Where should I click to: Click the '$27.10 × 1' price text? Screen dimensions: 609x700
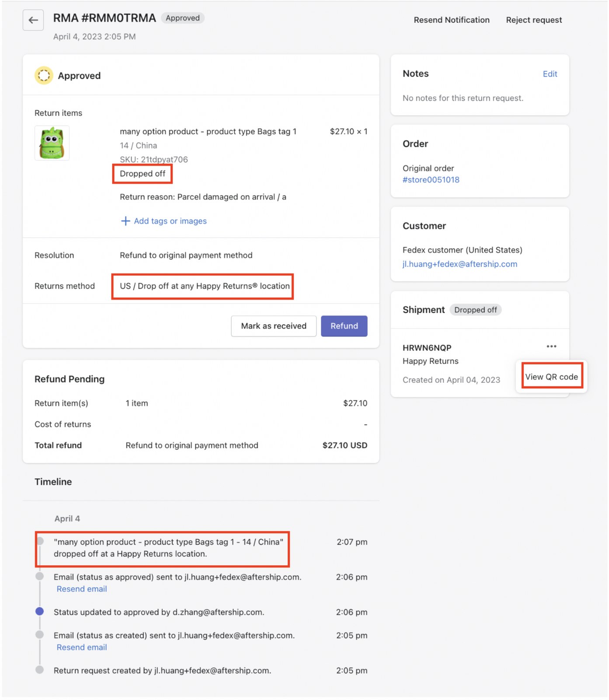coord(348,132)
